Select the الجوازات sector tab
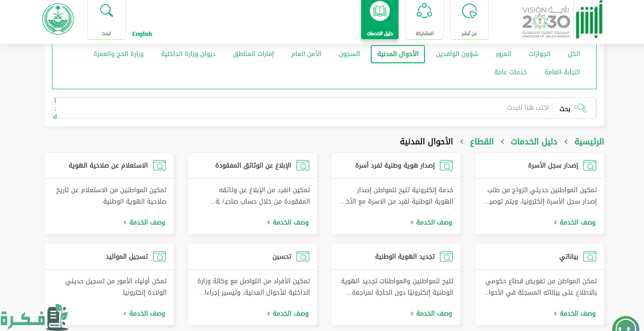 (539, 54)
